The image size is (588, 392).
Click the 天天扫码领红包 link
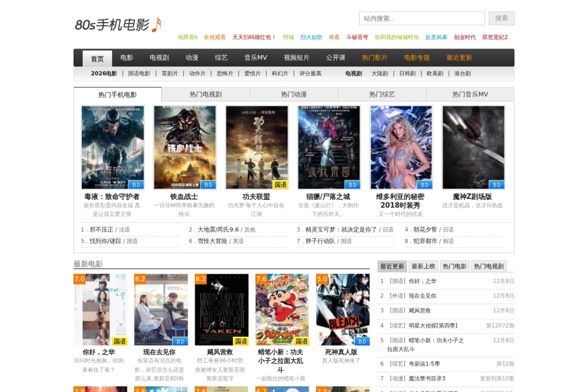click(254, 37)
